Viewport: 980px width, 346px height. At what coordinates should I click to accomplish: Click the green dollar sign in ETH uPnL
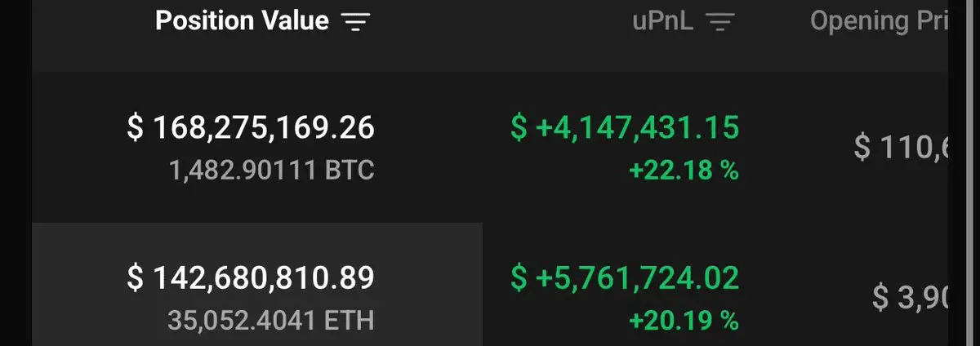point(519,277)
